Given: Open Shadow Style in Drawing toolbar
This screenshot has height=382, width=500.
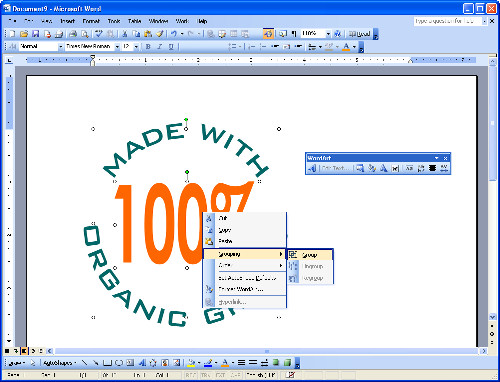Looking at the screenshot, I should click(x=275, y=363).
